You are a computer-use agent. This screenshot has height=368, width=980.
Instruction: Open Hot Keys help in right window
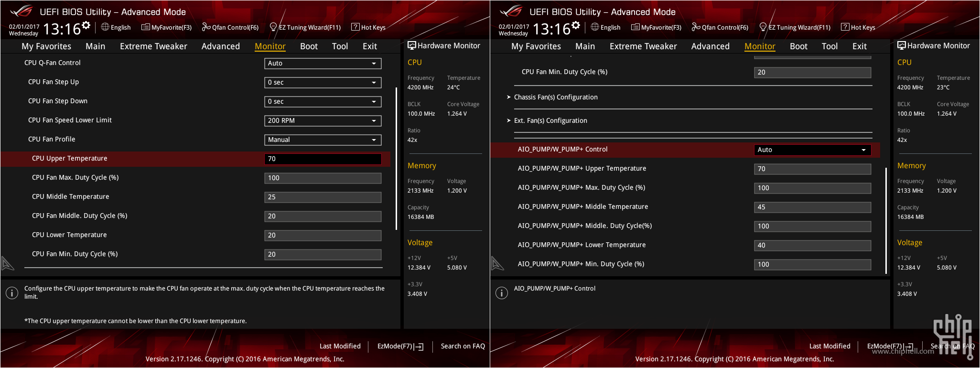click(858, 27)
